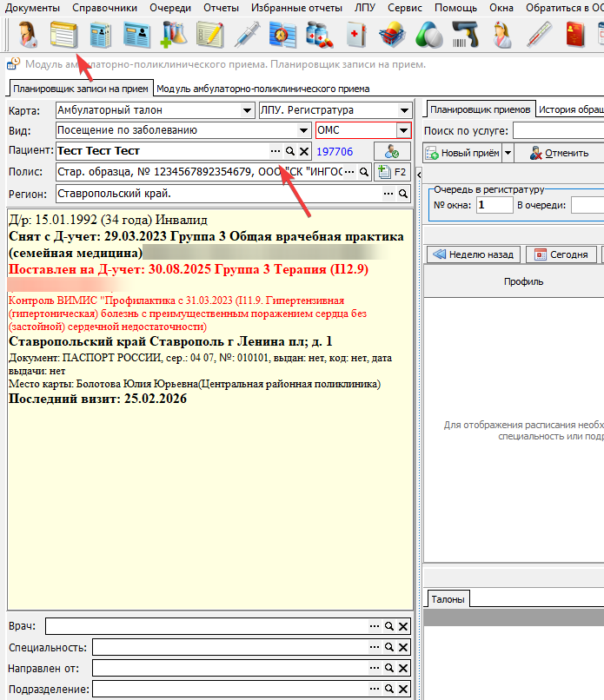This screenshot has height=700, width=604.
Task: Open the Помощь menu
Action: 455,8
